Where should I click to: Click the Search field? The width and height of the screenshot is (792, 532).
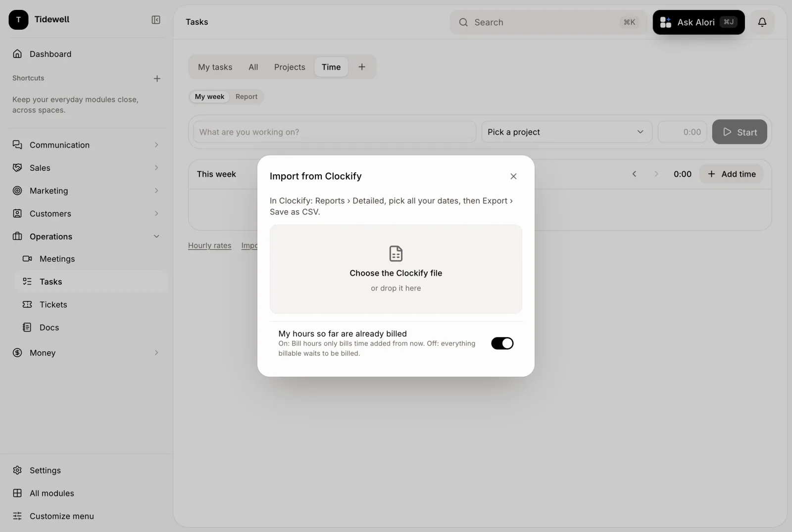click(x=548, y=22)
